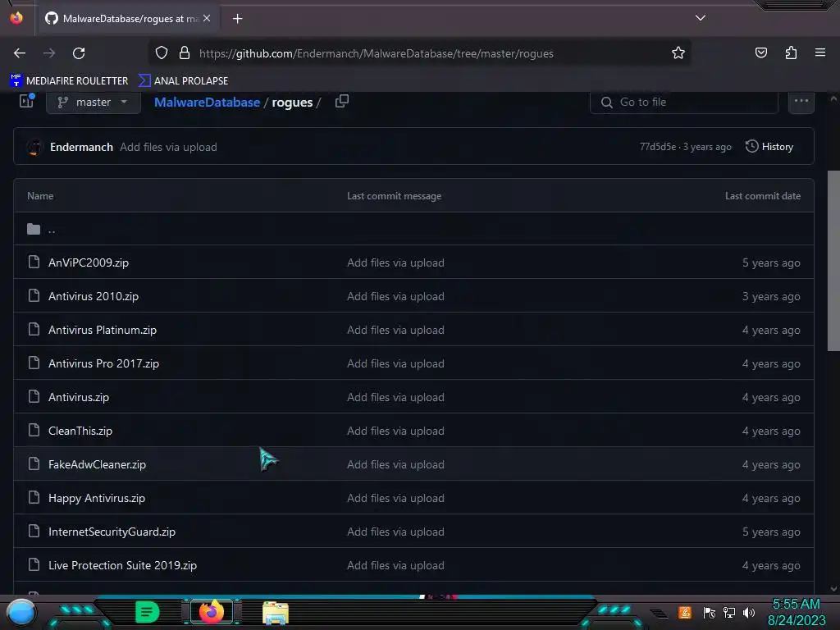Viewport: 840px width, 630px height.
Task: Open Antivirus Pro 2017.zip file
Action: (103, 363)
